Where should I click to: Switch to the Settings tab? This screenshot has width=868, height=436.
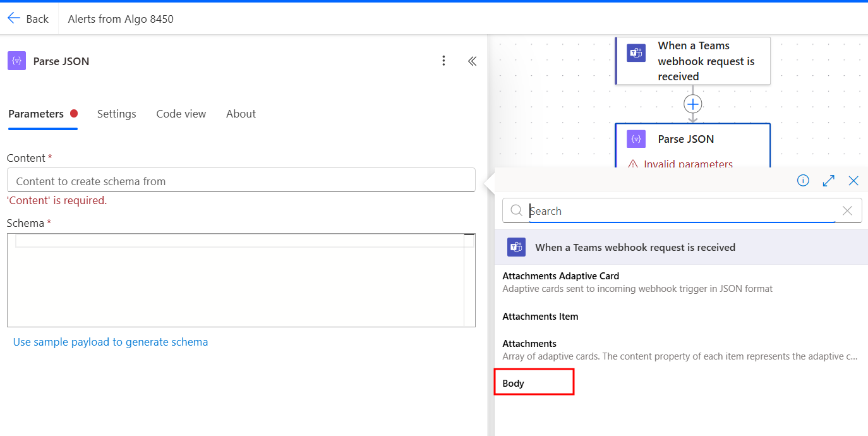click(117, 114)
